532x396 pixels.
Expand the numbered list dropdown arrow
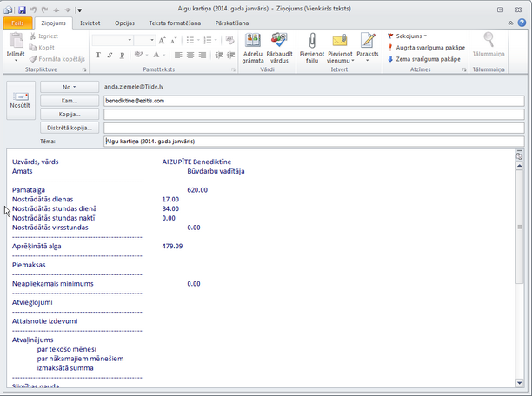pos(216,40)
